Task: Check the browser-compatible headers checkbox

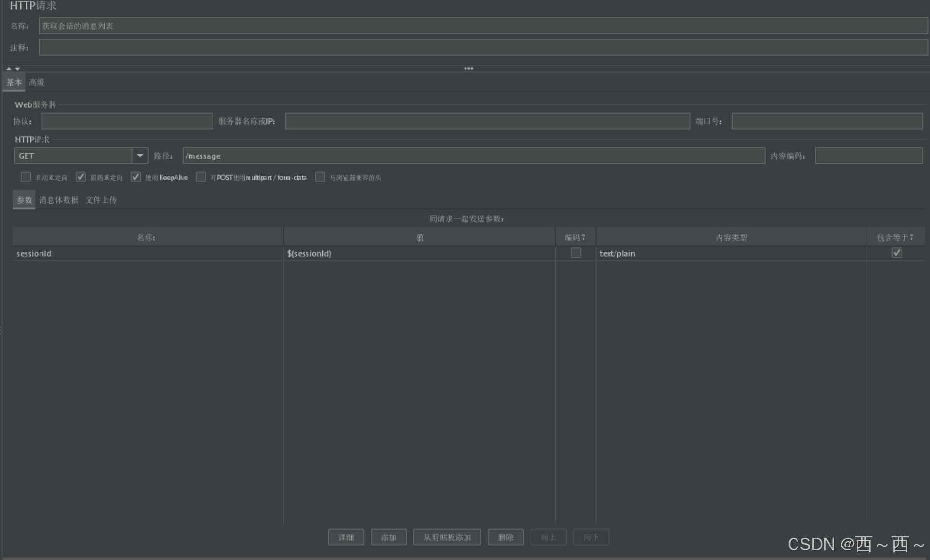Action: 320,177
